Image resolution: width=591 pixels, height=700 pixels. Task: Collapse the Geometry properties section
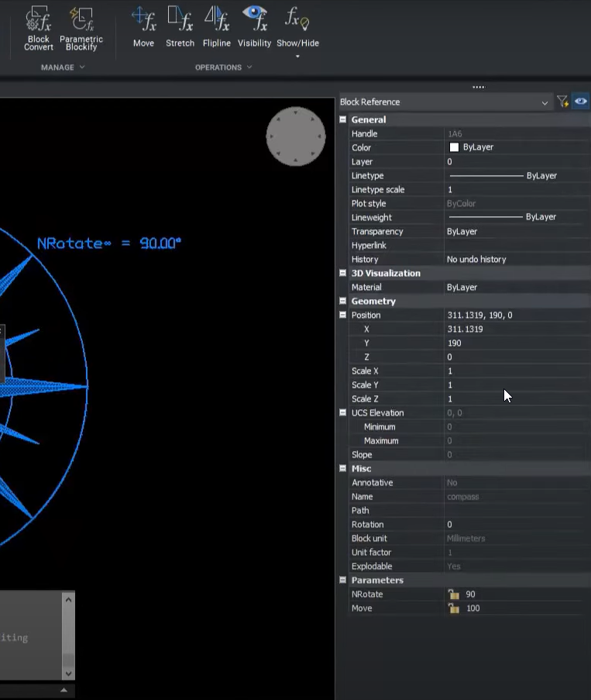[343, 302]
